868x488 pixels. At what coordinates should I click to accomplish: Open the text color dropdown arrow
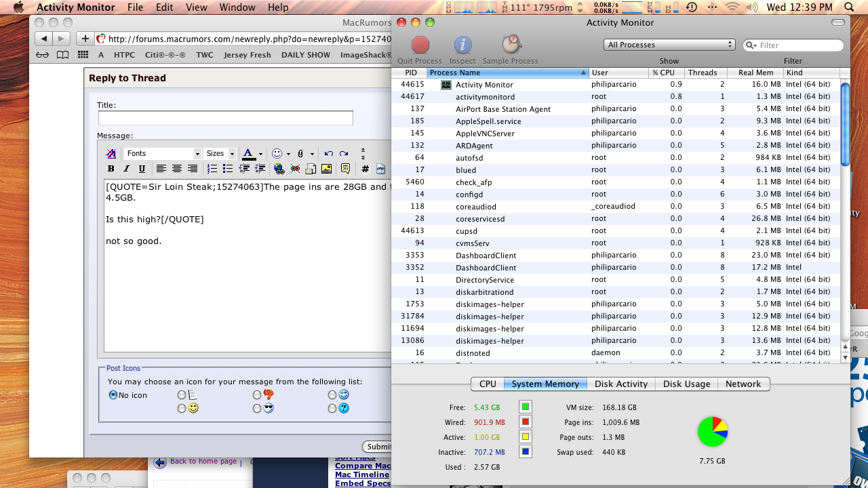(260, 154)
